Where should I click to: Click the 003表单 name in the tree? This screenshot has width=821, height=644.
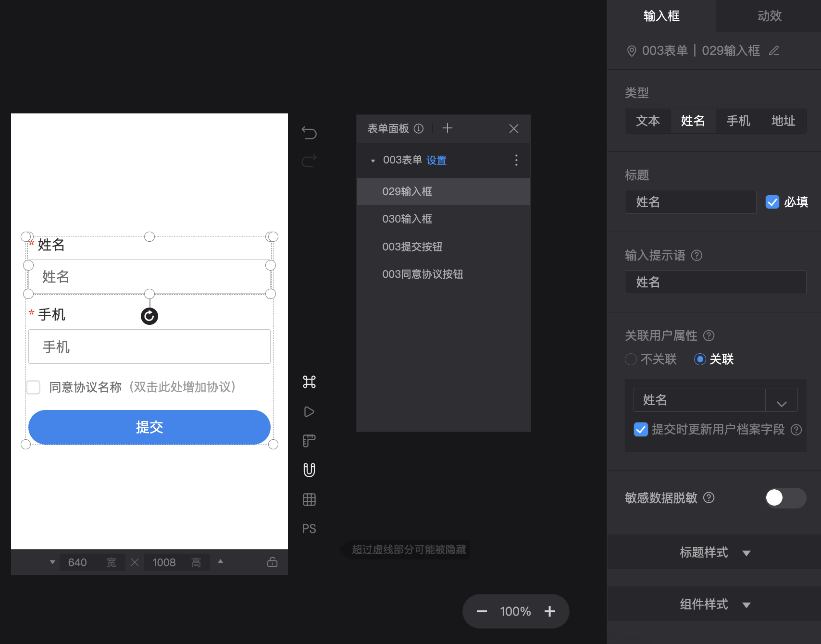402,160
